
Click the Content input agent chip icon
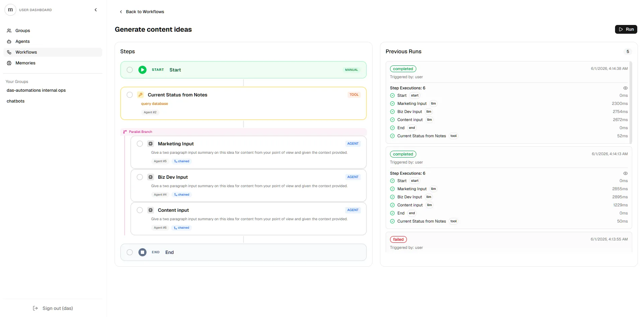151,210
